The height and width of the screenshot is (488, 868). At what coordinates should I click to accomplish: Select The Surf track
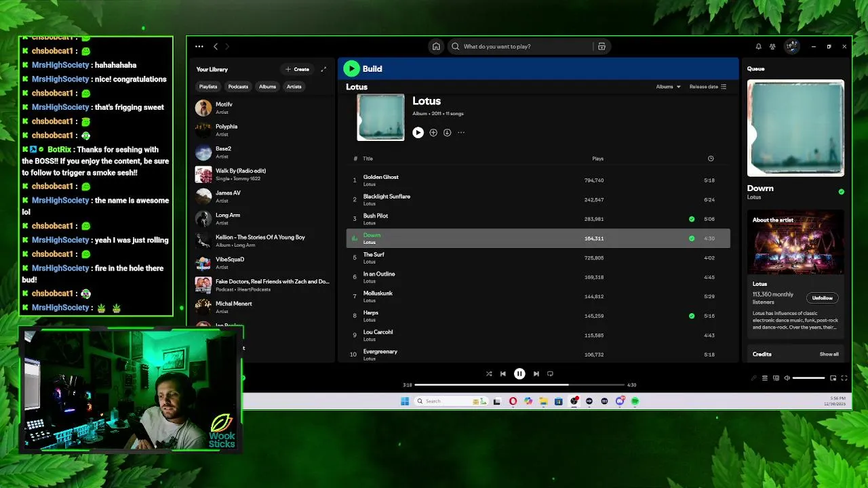coord(538,258)
